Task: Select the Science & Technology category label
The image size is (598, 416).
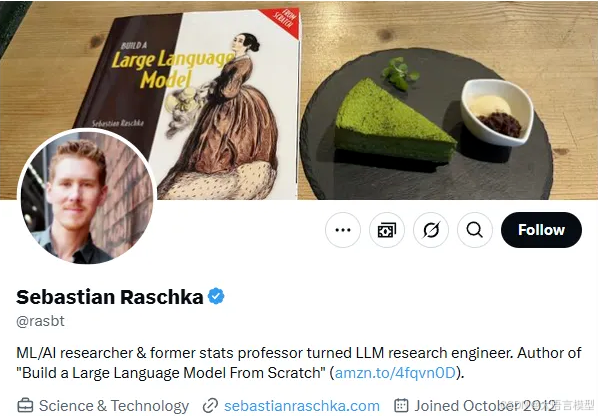Action: pyautogui.click(x=114, y=406)
